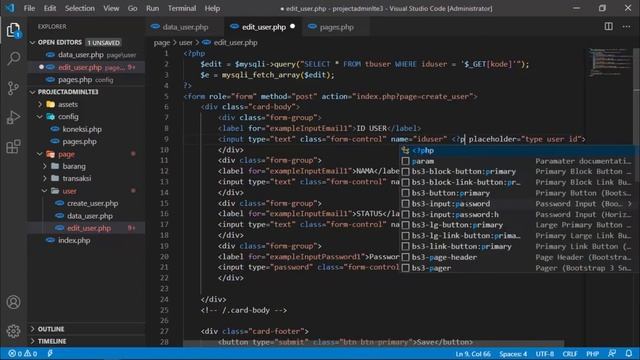Open the Selection menu
Image resolution: width=640 pixels, height=360 pixels.
[x=80, y=8]
